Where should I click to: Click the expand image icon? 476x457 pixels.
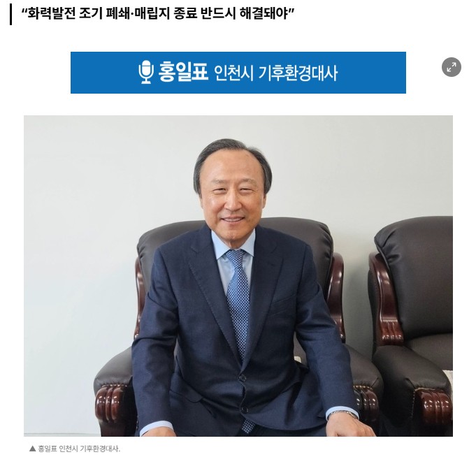(x=451, y=67)
